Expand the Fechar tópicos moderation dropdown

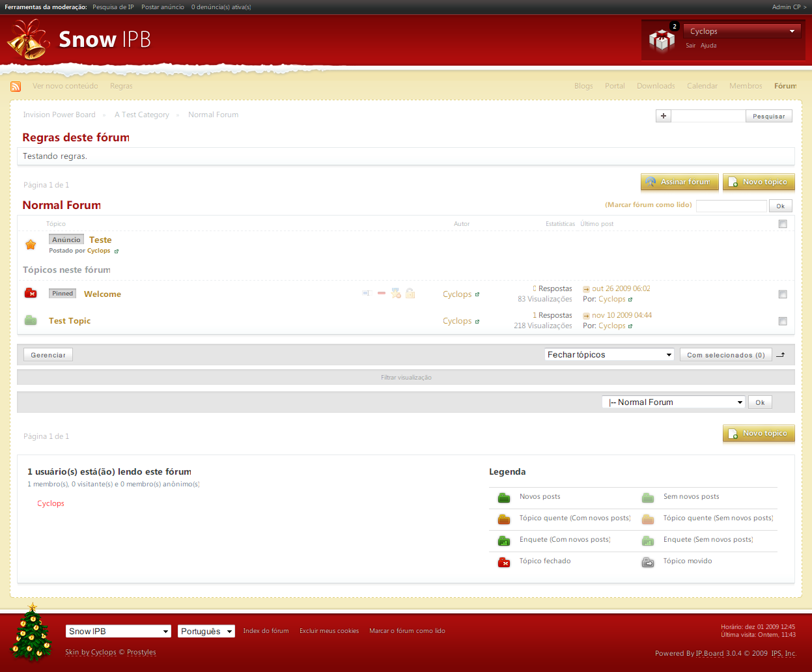coord(609,355)
